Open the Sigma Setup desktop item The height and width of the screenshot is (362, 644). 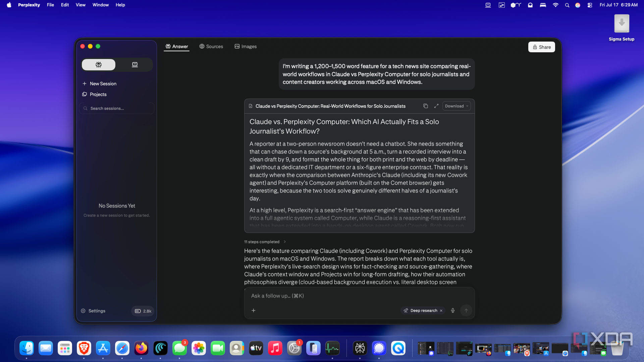click(622, 28)
